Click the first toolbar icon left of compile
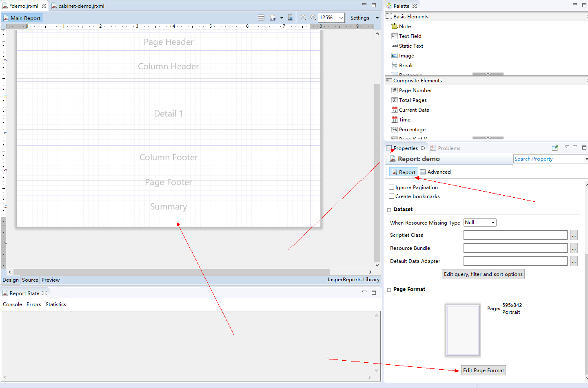 pos(261,18)
